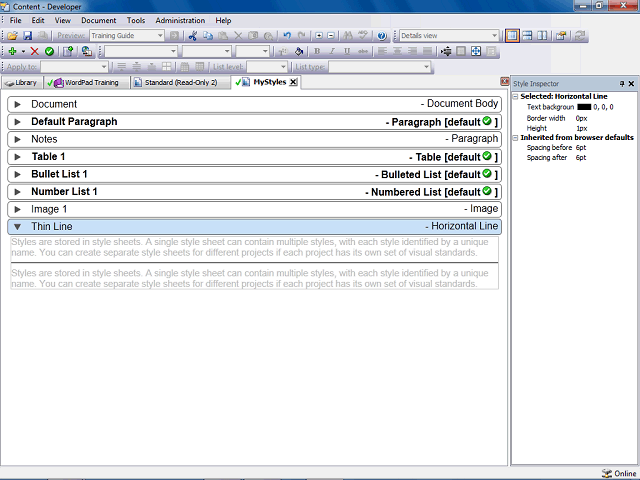Click the new document with green dot icon

pyautogui.click(x=68, y=51)
